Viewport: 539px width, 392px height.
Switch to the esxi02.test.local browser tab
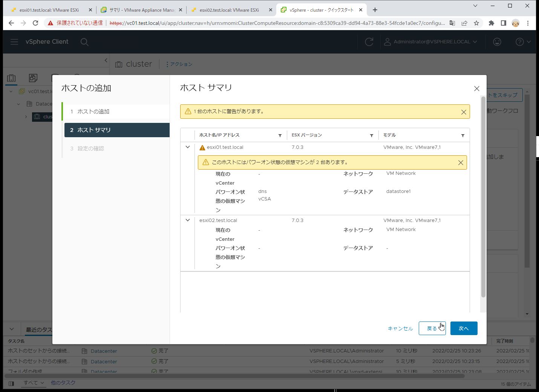click(x=229, y=10)
